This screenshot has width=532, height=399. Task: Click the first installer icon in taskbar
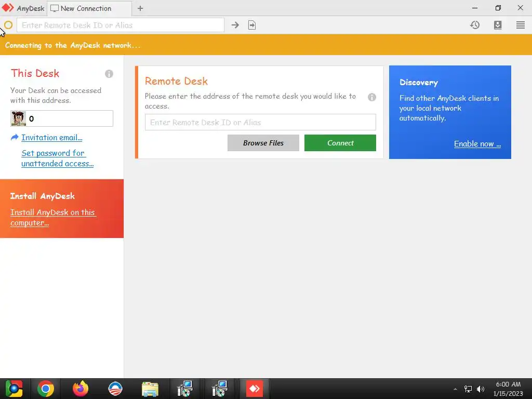coord(185,389)
